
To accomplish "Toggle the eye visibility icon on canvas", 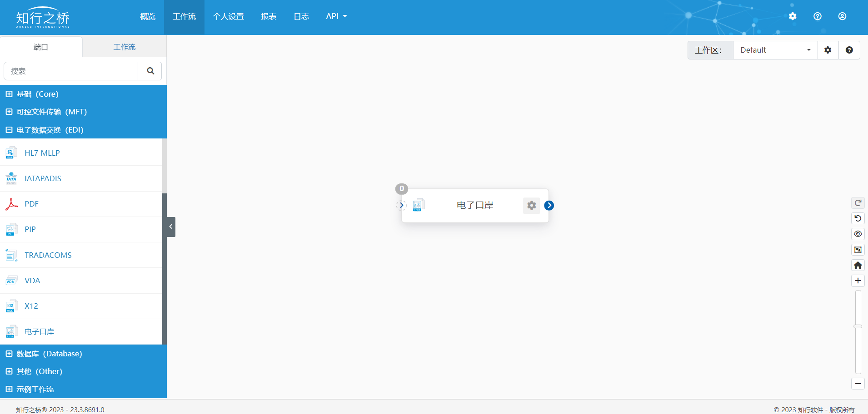I will (x=858, y=234).
